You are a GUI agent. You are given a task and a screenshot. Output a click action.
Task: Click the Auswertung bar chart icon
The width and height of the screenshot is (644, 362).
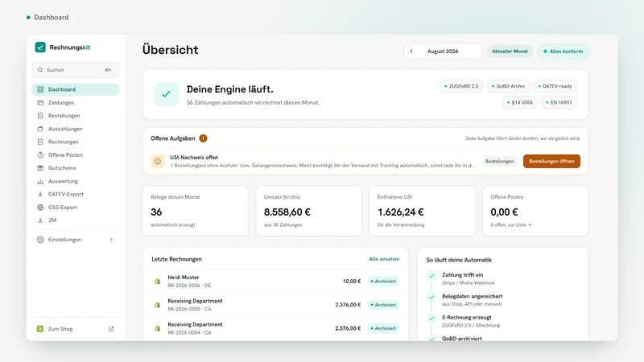(x=40, y=181)
